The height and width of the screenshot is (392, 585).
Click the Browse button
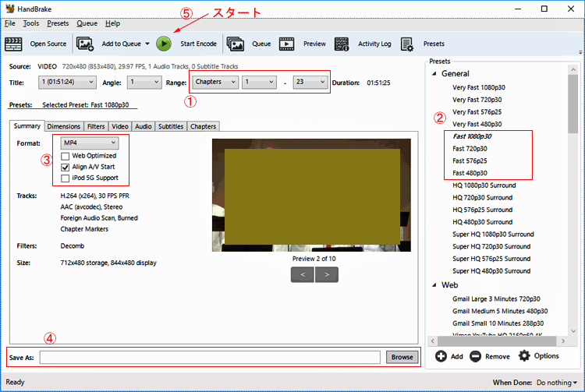[x=402, y=358]
